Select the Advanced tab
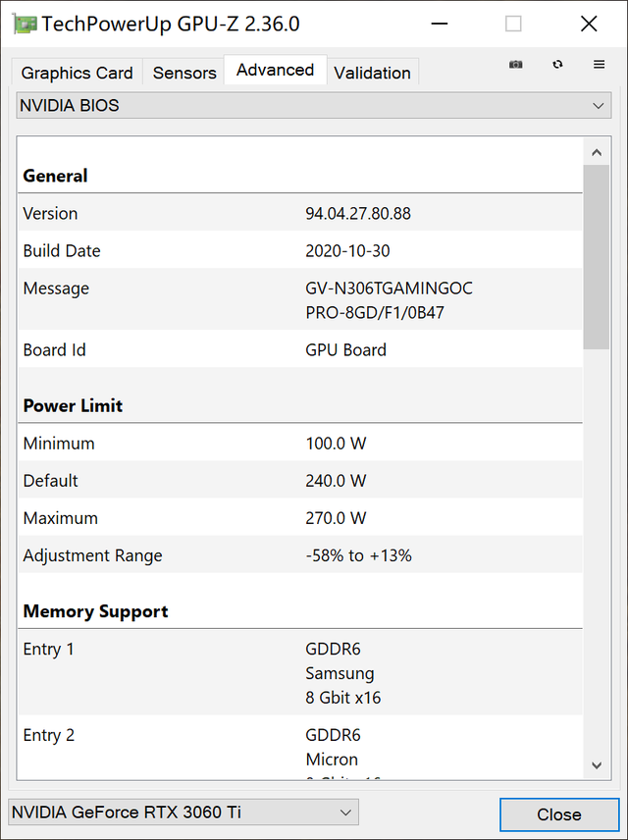This screenshot has width=628, height=840. click(x=276, y=70)
